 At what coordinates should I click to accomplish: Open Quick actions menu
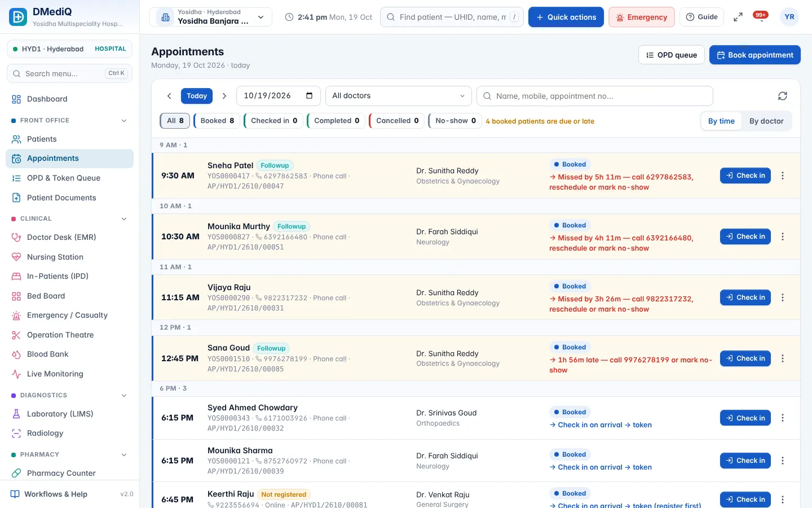click(566, 17)
